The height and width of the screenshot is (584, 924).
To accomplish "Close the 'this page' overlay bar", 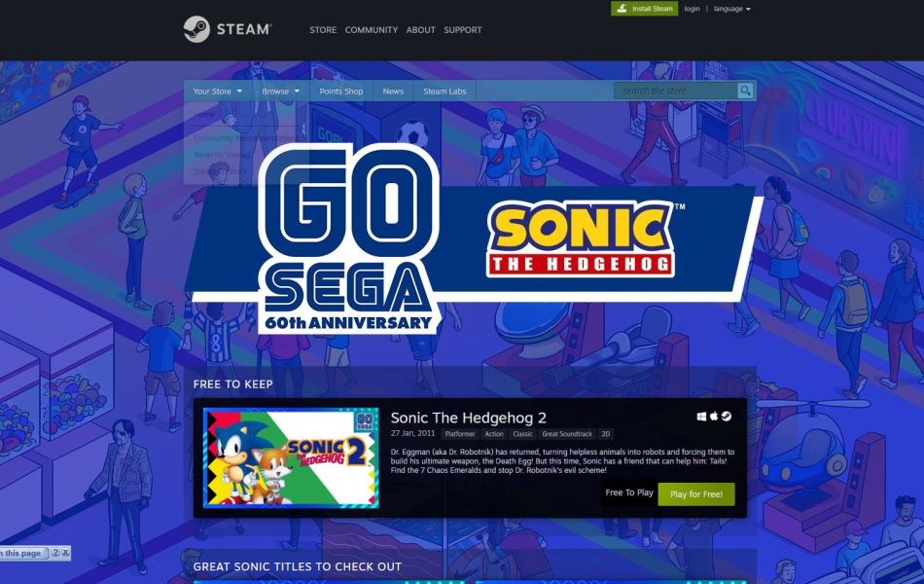I will coord(65,553).
